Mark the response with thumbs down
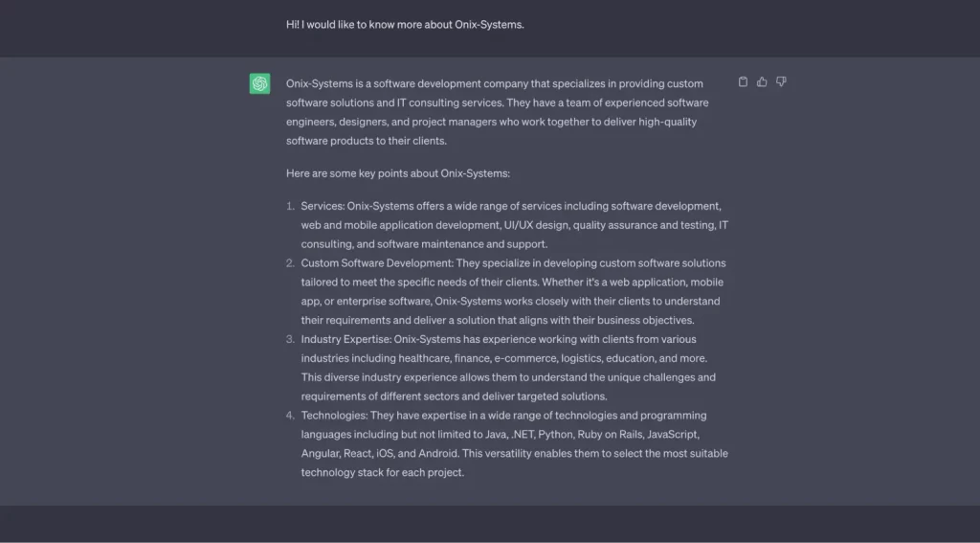980x543 pixels. [x=781, y=82]
